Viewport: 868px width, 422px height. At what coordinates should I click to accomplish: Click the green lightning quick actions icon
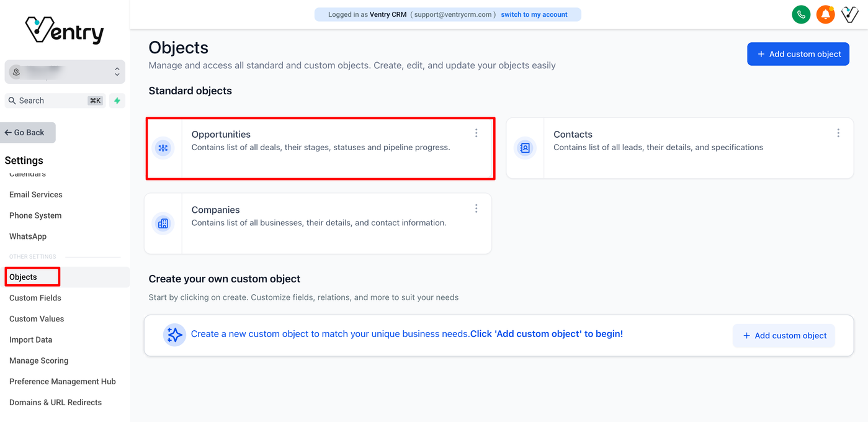(117, 101)
